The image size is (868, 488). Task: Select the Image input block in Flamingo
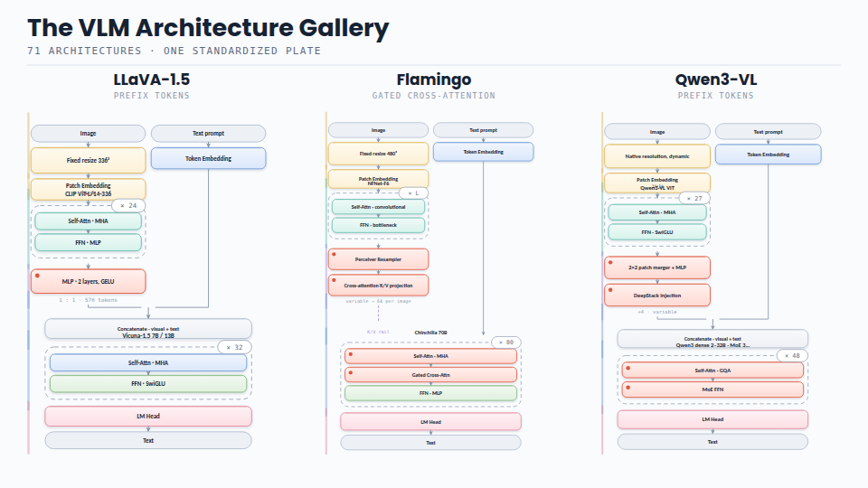coord(378,130)
